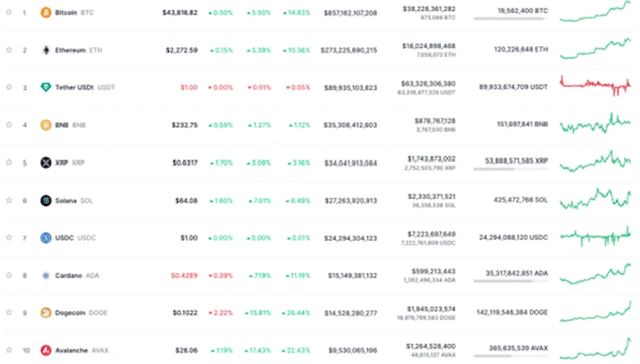This screenshot has width=640, height=364.
Task: Star Bitcoin to add to watchlist
Action: pyautogui.click(x=9, y=12)
